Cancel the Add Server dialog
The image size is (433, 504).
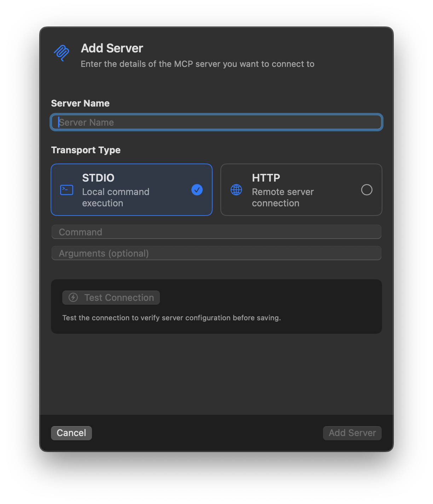[71, 433]
